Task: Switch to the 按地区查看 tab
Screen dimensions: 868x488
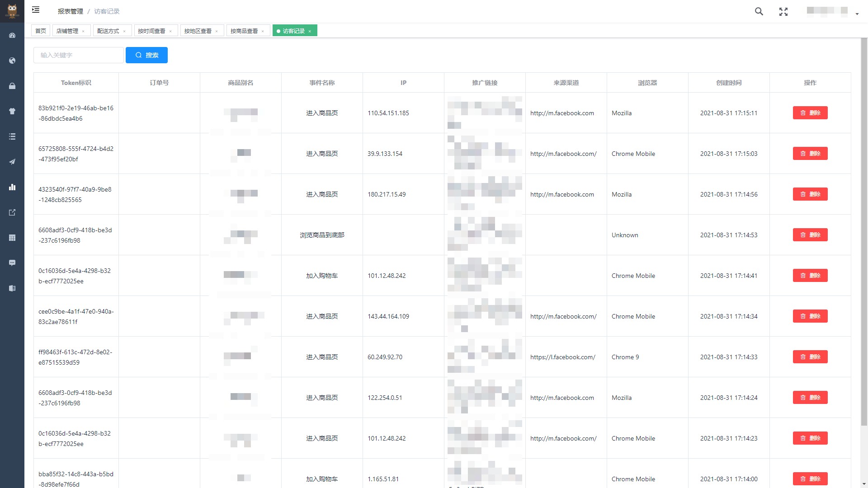Action: [198, 31]
